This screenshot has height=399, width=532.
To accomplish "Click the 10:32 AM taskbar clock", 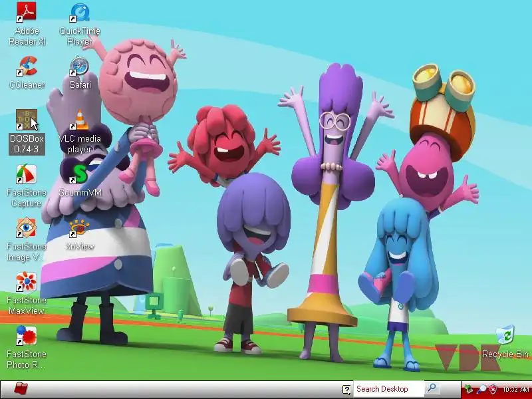I will coord(516,389).
